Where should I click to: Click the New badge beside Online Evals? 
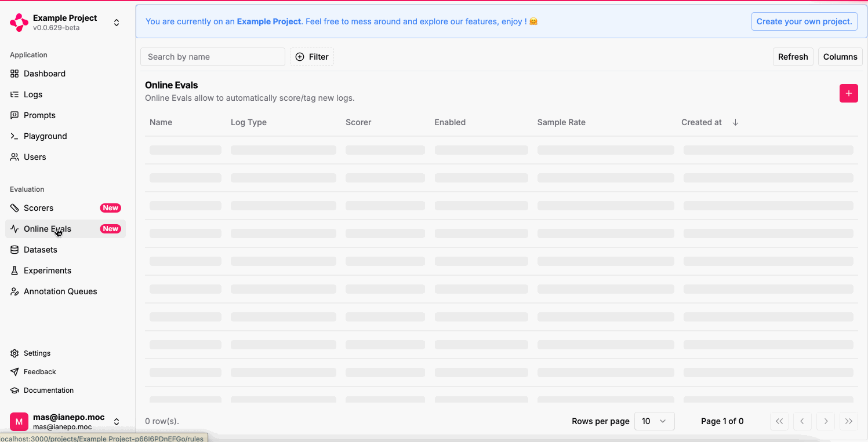pos(110,229)
